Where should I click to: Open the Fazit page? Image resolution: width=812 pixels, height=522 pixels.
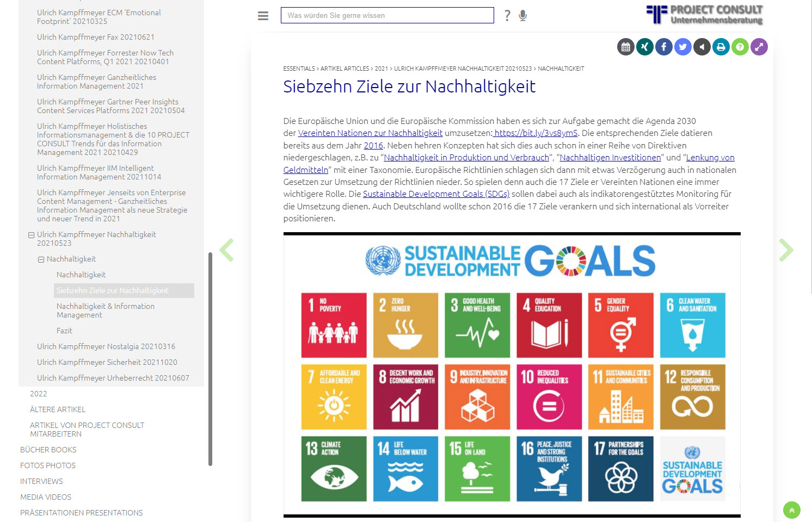[x=64, y=331]
